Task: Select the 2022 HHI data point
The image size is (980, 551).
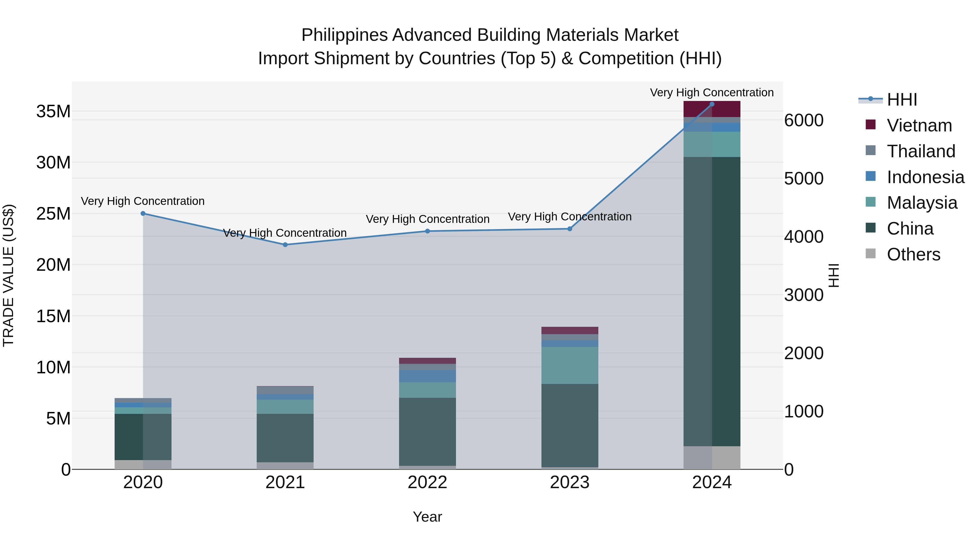Action: [427, 231]
